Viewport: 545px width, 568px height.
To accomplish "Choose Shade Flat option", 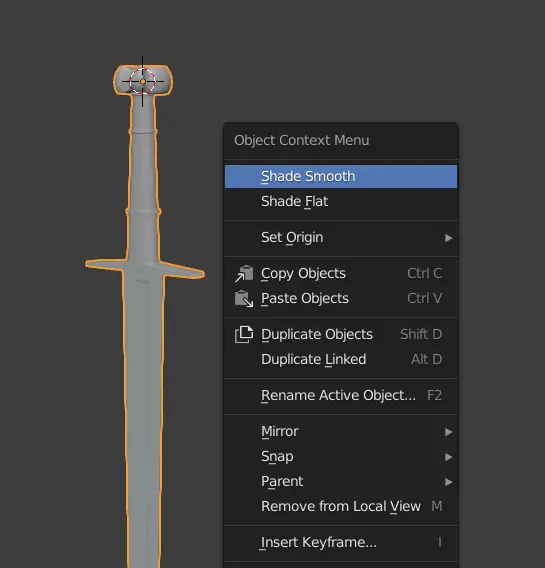I will point(341,201).
